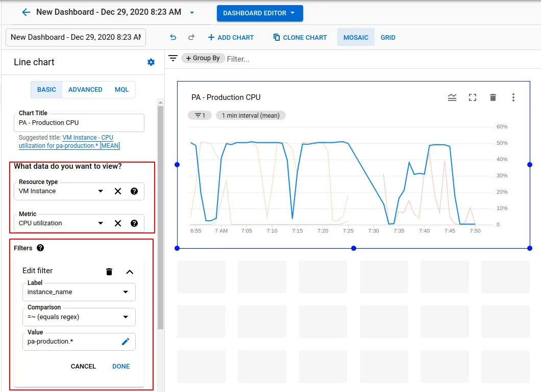Confirm filter with Done
Viewport: 541px width, 392px height.
click(x=121, y=366)
